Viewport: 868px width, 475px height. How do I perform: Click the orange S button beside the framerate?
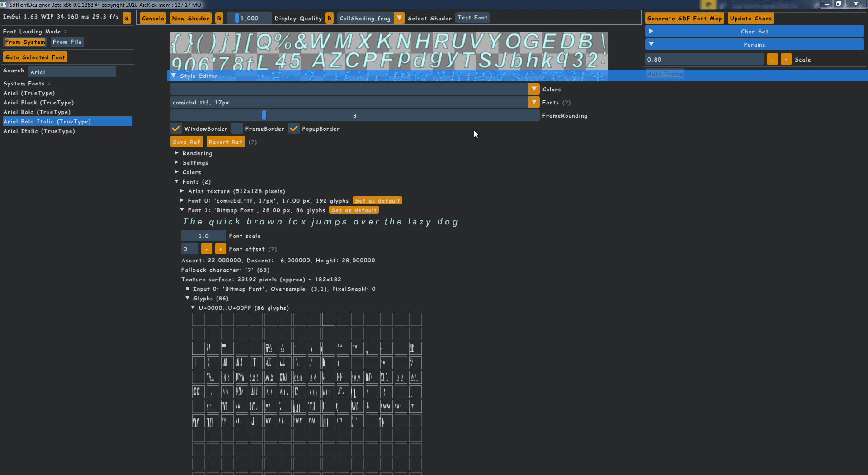click(127, 19)
